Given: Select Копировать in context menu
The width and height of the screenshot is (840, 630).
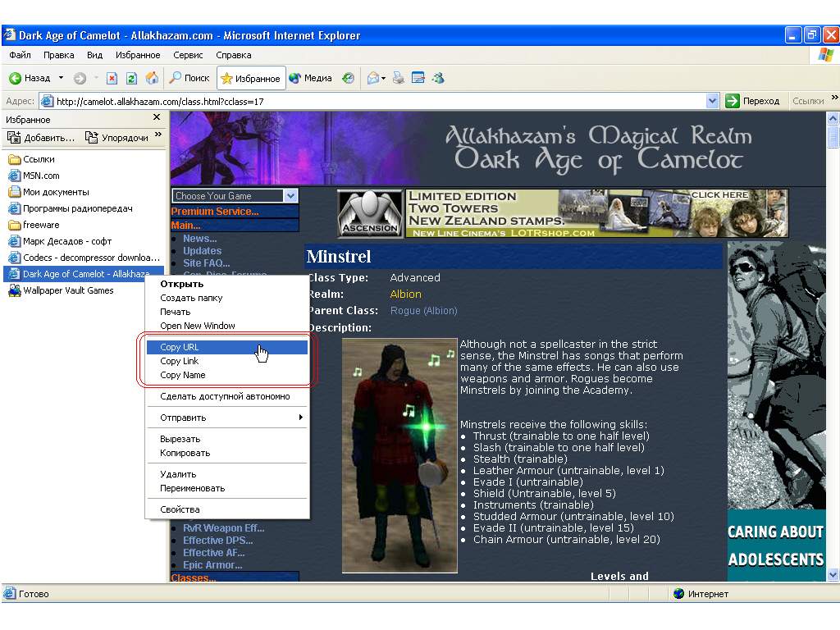Looking at the screenshot, I should (227, 453).
